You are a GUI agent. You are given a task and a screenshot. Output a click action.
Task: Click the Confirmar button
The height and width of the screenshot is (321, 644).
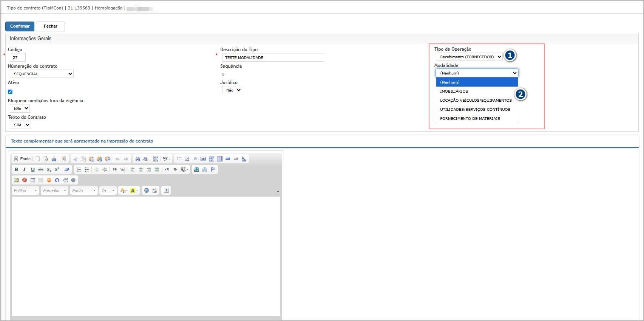click(20, 26)
